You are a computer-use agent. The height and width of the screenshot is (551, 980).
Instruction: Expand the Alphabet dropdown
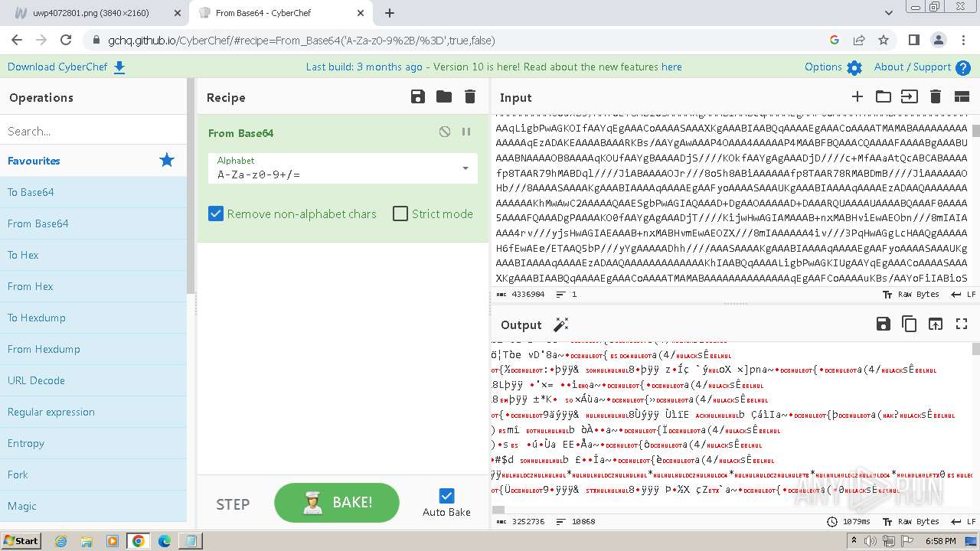[465, 168]
